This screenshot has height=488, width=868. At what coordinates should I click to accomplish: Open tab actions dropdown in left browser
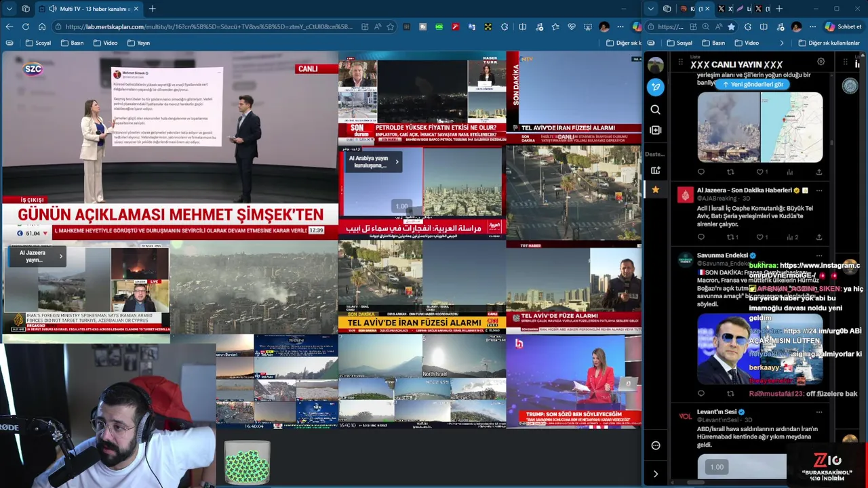(x=9, y=9)
